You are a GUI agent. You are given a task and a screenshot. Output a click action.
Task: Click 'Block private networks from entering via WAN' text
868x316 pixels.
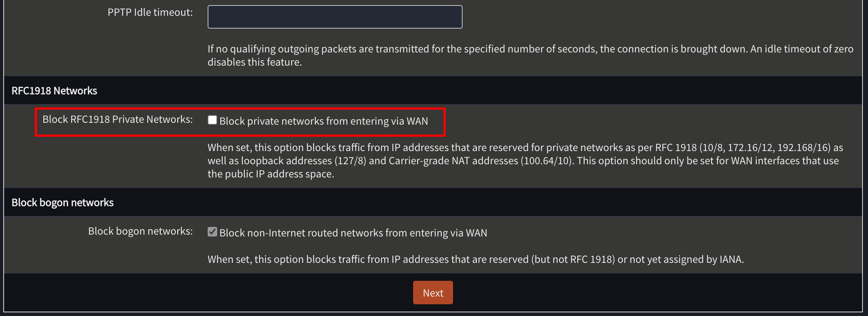tap(324, 121)
